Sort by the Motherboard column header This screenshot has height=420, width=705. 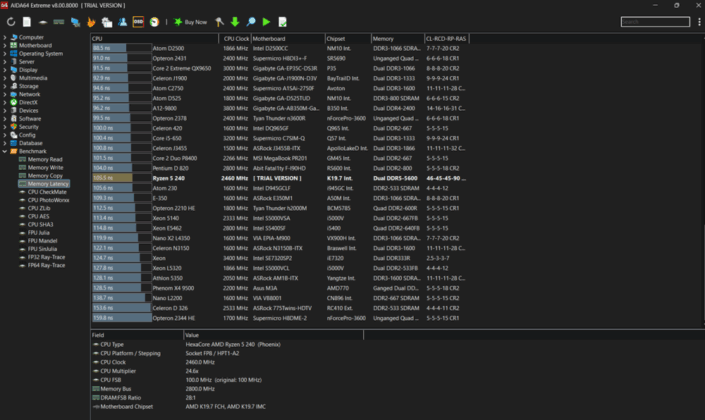point(287,39)
